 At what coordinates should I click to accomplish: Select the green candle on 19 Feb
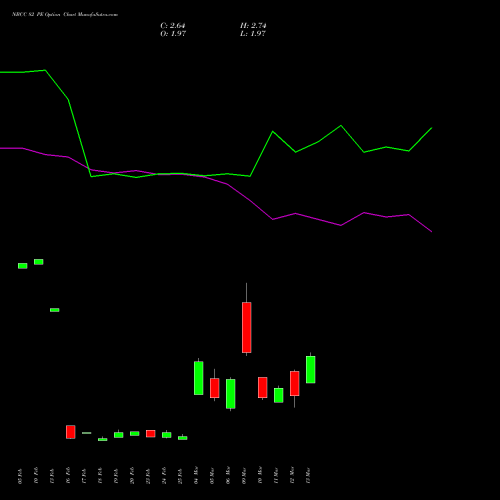pos(119,435)
